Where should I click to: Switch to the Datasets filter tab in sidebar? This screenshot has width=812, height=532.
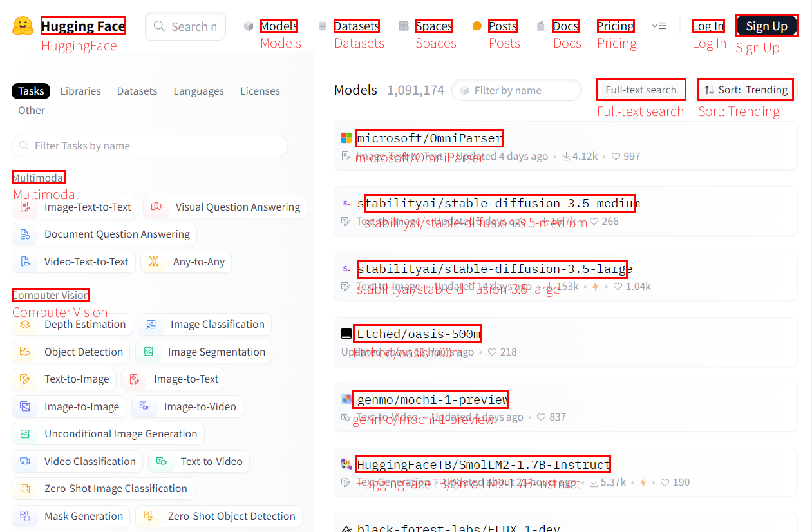pyautogui.click(x=137, y=91)
